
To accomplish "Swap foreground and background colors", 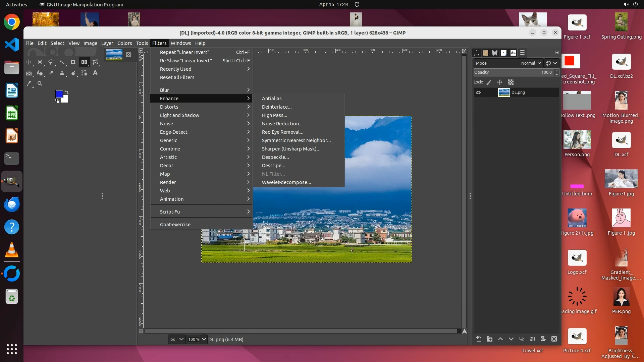I will 67,92.
